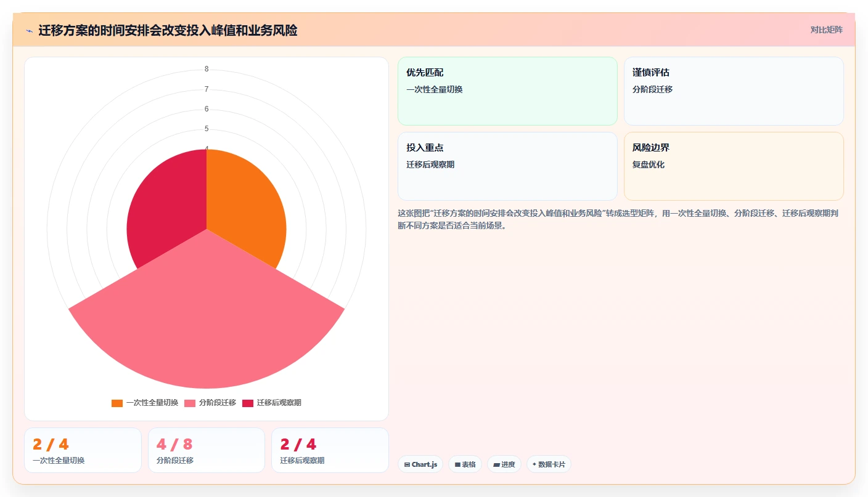The height and width of the screenshot is (497, 868).
Task: Toggle 迁移后观察期 in the chart legend
Action: 272,403
